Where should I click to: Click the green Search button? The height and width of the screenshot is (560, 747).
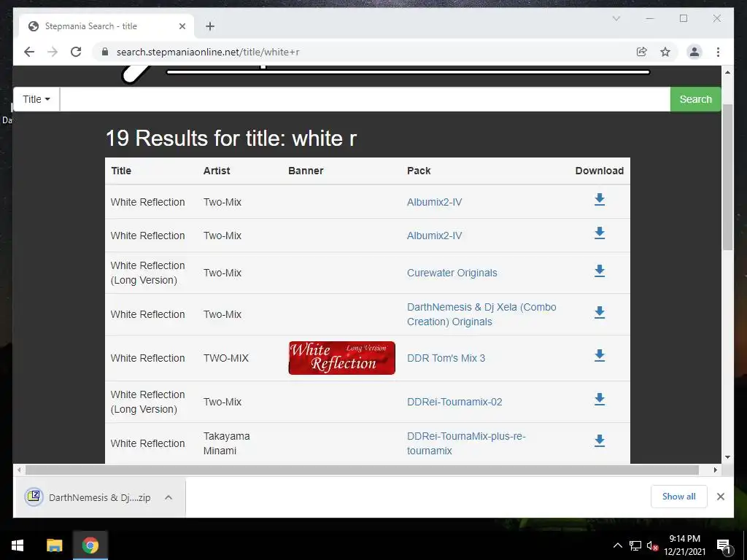(695, 99)
